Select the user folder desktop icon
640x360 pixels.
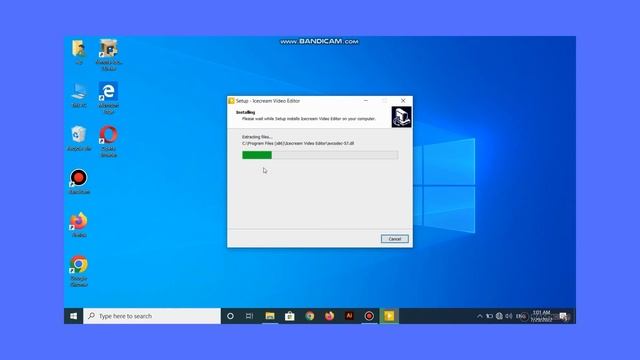pos(79,52)
